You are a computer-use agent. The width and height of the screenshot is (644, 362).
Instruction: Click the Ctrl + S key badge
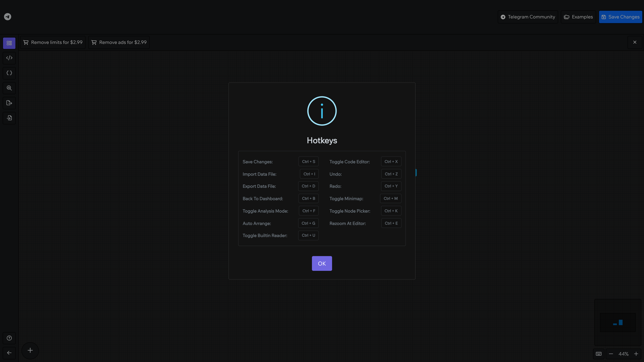(x=308, y=161)
